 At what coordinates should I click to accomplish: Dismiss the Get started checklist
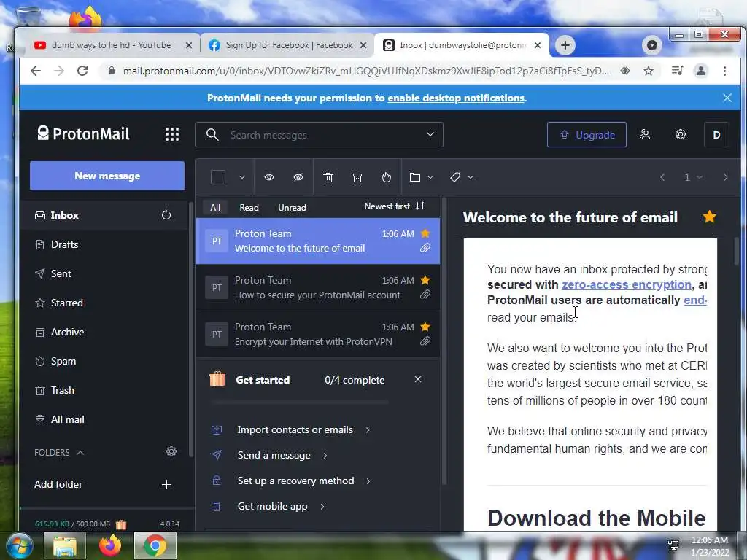418,379
